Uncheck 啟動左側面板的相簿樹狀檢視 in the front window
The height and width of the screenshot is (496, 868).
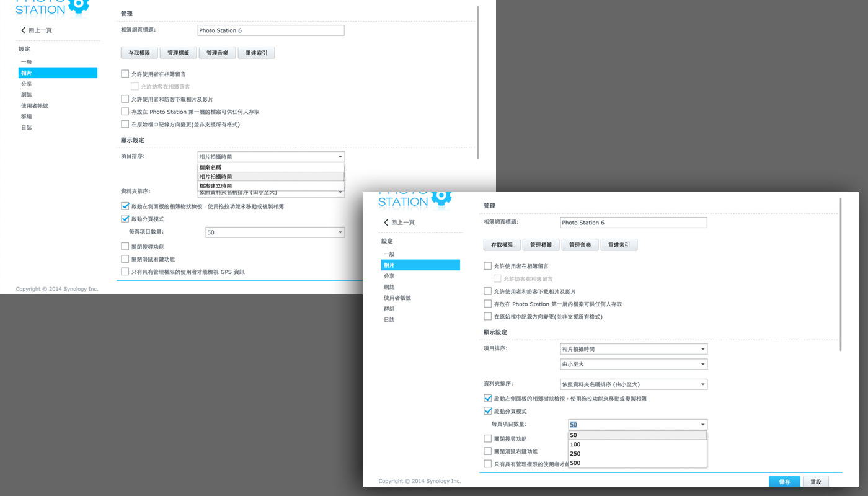pos(487,398)
